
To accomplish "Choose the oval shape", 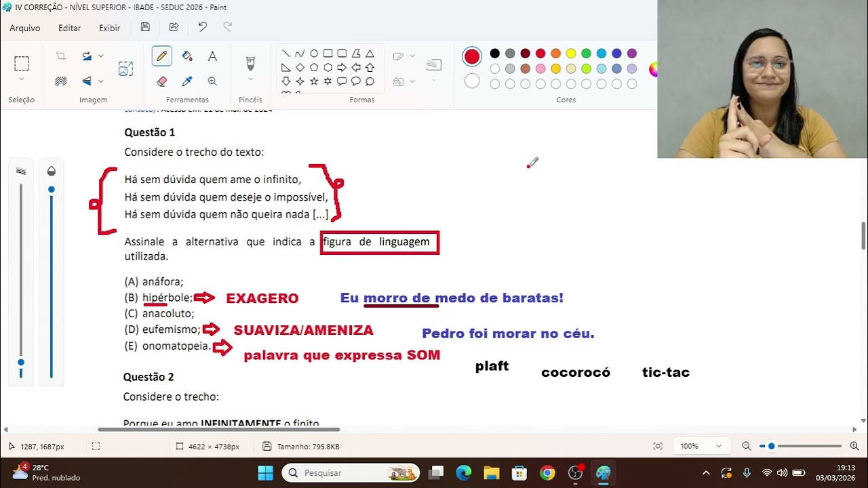I will click(314, 54).
